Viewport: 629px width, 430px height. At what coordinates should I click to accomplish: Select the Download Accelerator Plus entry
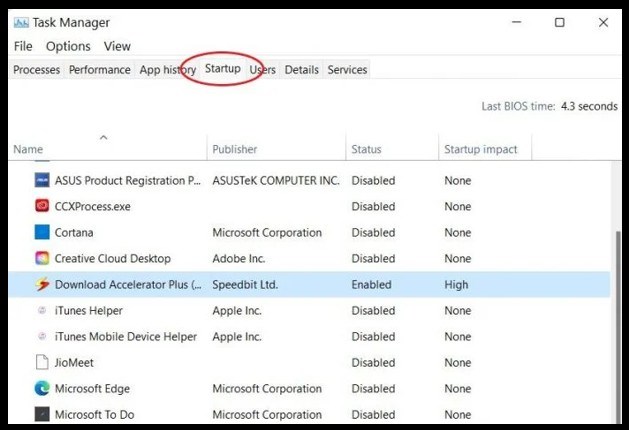tap(128, 284)
